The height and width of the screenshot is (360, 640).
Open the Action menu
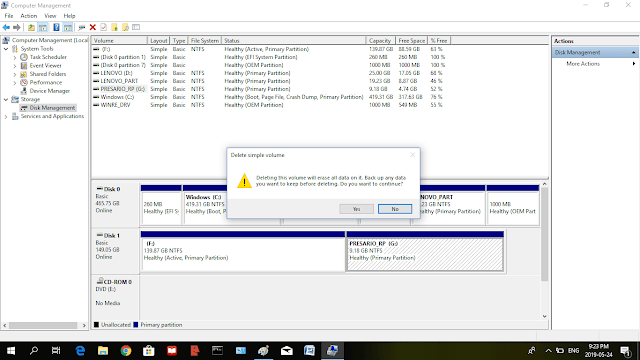[29, 16]
